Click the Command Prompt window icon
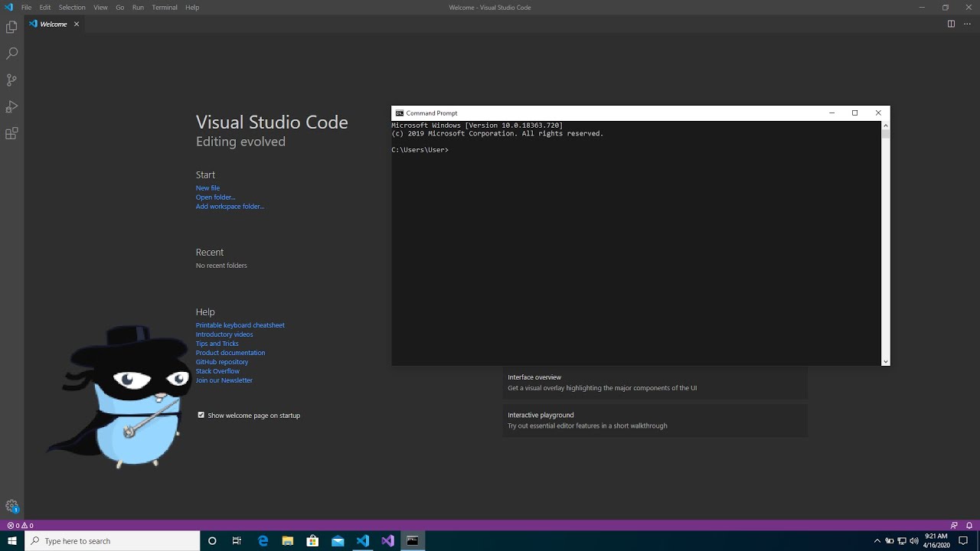Viewport: 980px width, 551px height. click(x=400, y=112)
